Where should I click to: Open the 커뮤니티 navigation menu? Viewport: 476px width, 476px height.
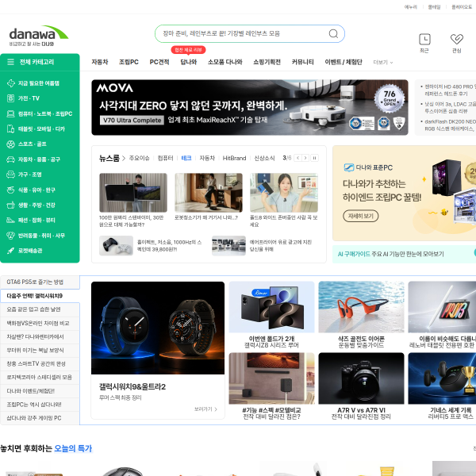303,62
